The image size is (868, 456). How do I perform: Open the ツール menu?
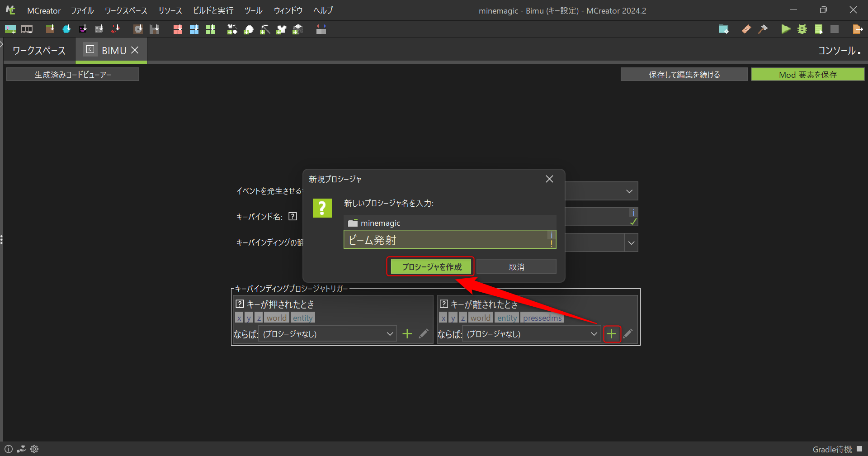click(254, 10)
